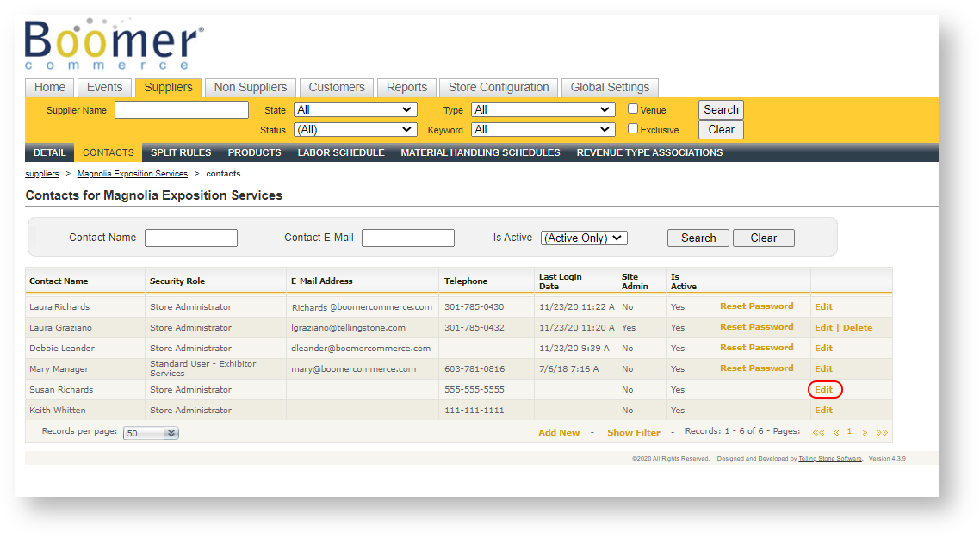This screenshot has width=980, height=538.
Task: Go to next page of records
Action: 865,432
